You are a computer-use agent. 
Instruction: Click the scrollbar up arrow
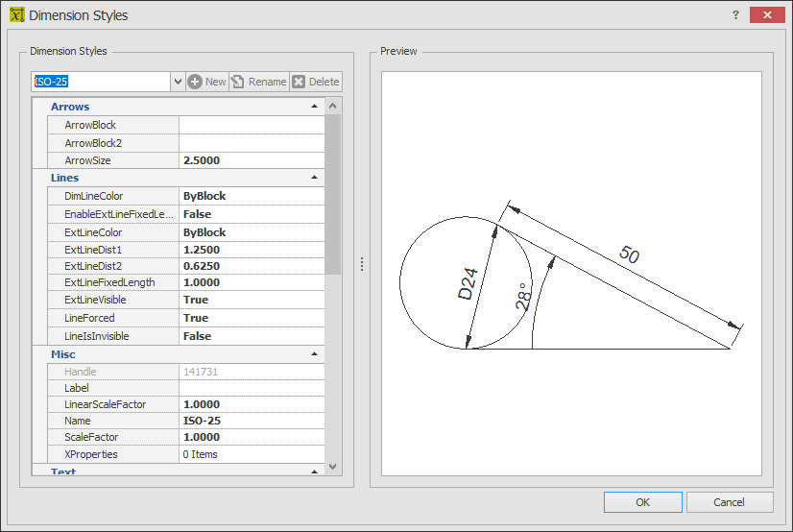[332, 106]
